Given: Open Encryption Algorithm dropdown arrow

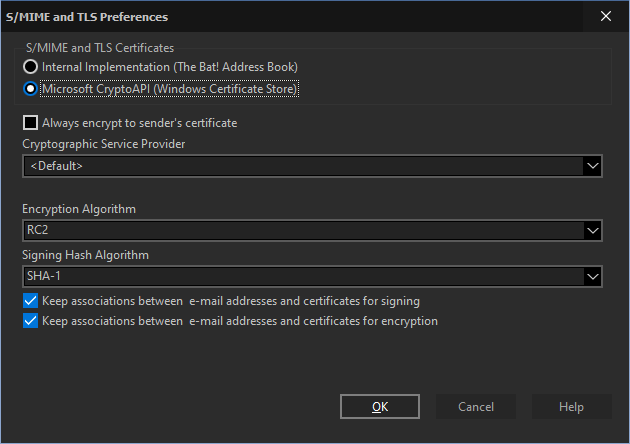Looking at the screenshot, I should pos(593,231).
